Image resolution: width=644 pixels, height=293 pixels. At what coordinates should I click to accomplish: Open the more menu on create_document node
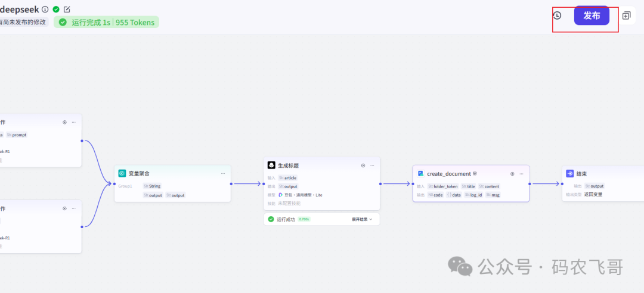pyautogui.click(x=521, y=173)
